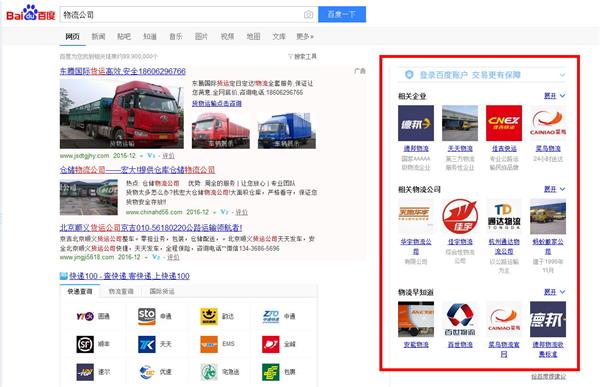Expand the 相关物流公司 section
Viewport: 600px width, 387px height.
[554, 189]
